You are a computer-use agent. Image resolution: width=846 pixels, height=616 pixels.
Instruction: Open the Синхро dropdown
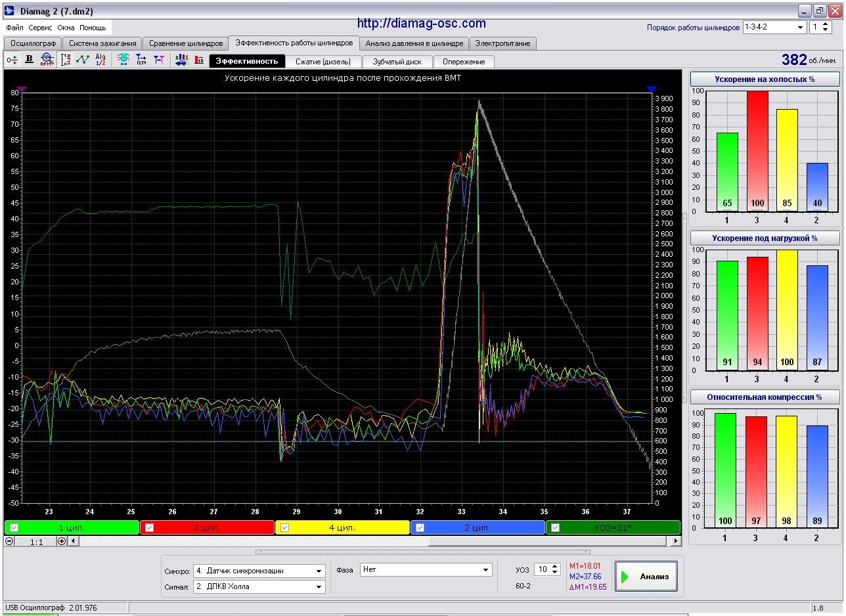[x=259, y=571]
